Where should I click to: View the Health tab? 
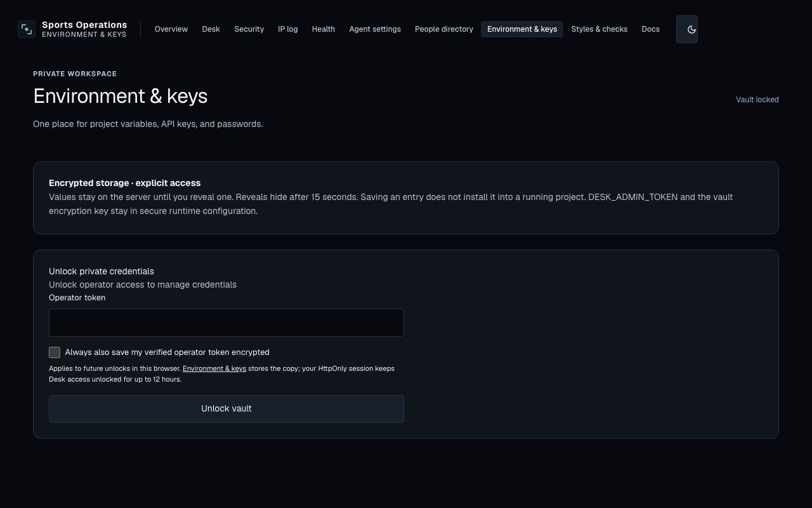[x=324, y=29]
